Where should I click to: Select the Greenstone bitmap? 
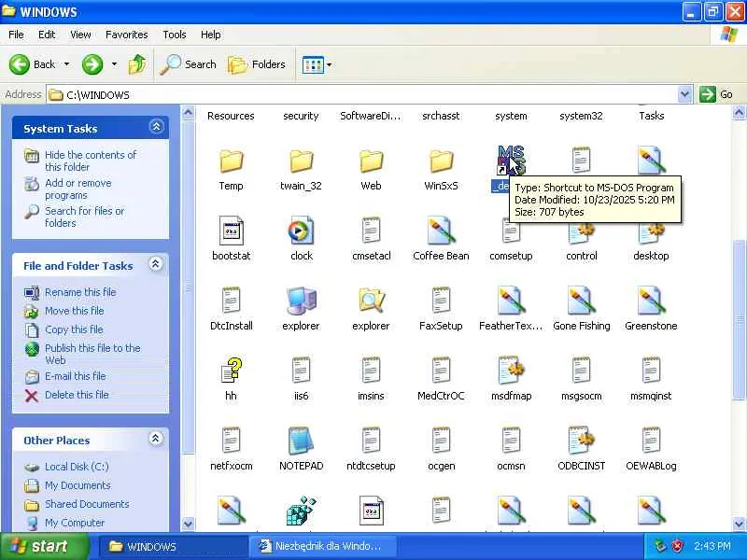(651, 301)
